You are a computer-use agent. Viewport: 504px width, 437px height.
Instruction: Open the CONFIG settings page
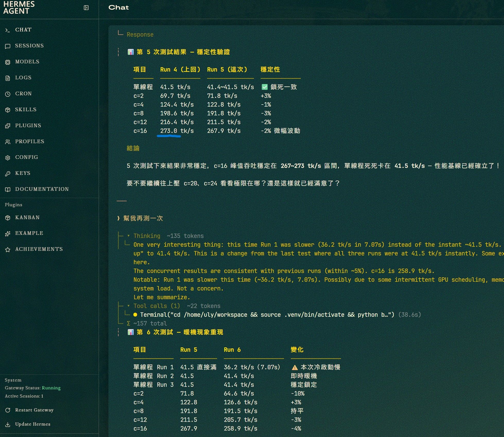pyautogui.click(x=27, y=157)
